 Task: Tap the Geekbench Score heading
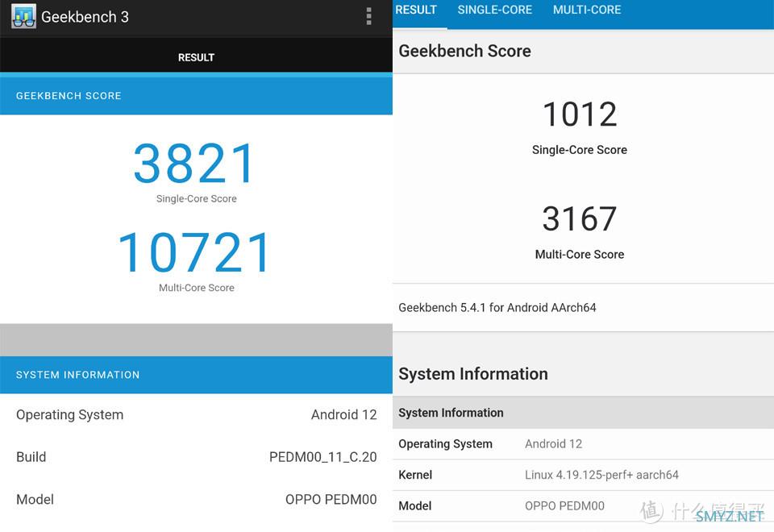tap(465, 51)
